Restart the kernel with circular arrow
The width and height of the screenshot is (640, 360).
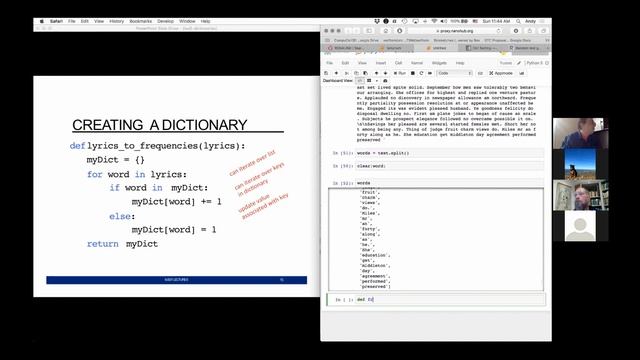click(x=421, y=73)
